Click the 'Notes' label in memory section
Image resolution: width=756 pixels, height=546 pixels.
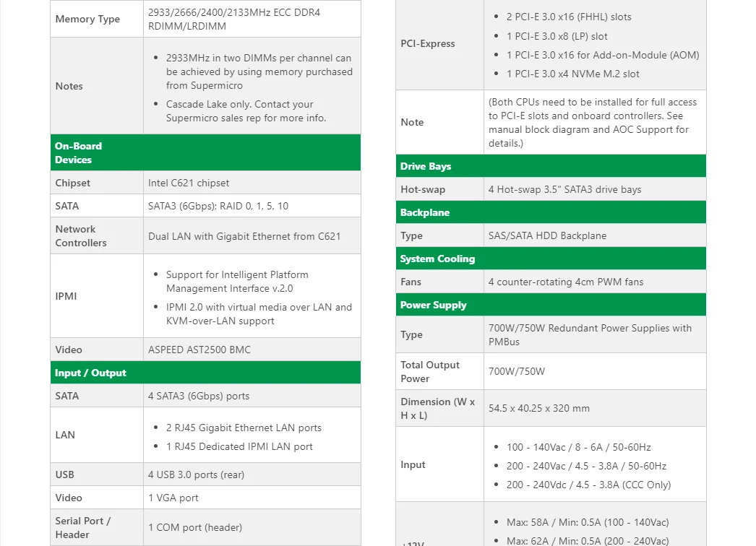click(x=69, y=86)
